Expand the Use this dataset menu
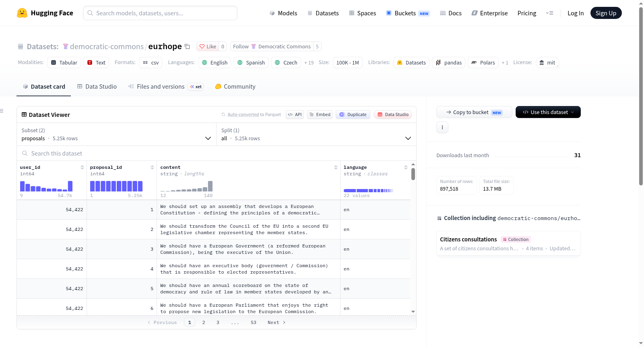The image size is (644, 347). click(548, 112)
